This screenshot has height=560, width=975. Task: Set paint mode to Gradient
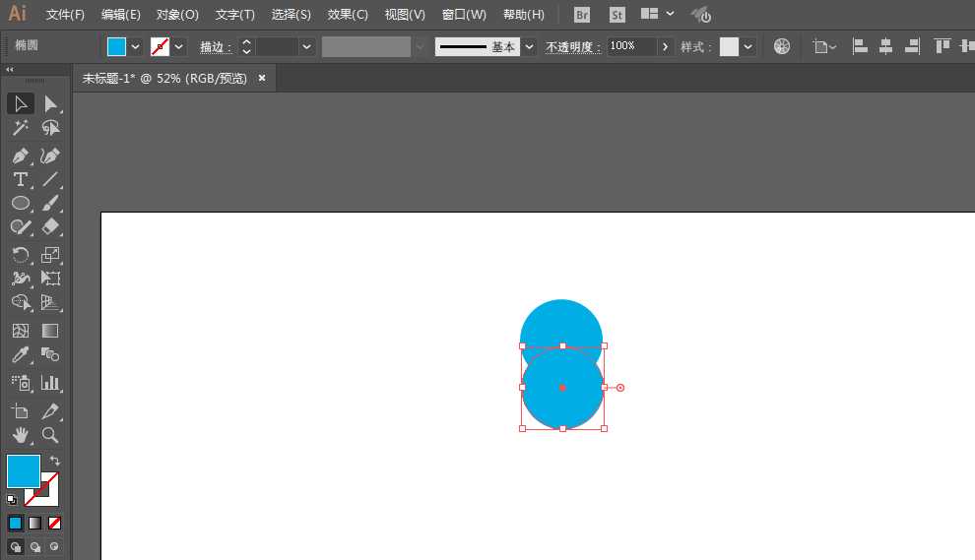click(x=35, y=524)
